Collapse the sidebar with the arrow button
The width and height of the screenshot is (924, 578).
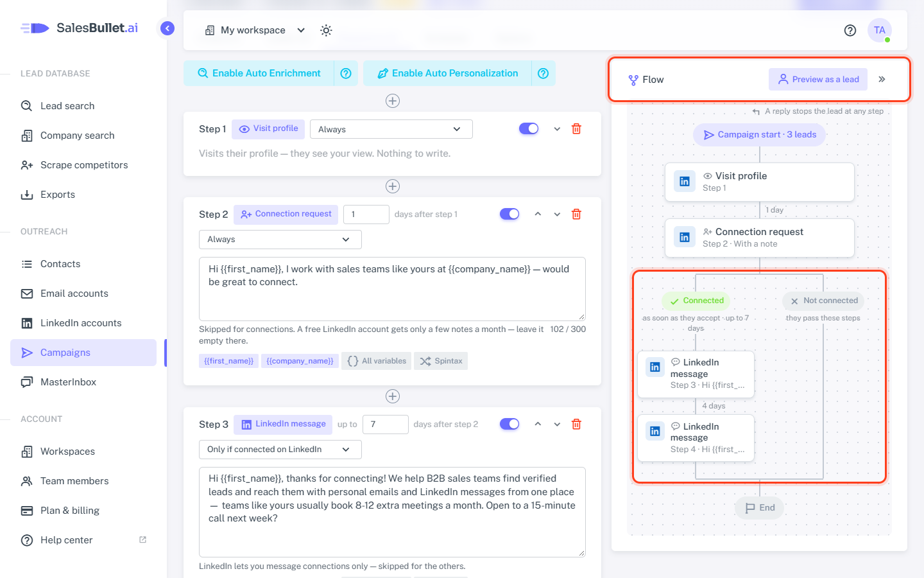(167, 28)
